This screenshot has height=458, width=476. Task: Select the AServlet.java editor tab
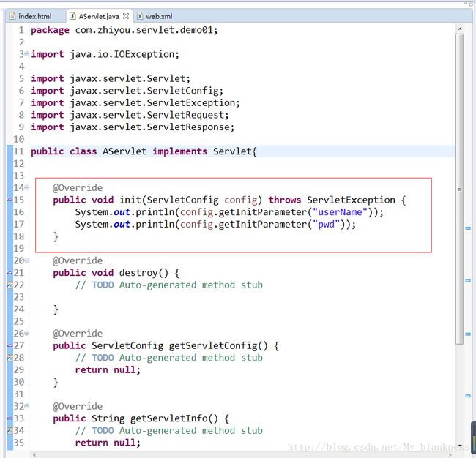[x=99, y=16]
